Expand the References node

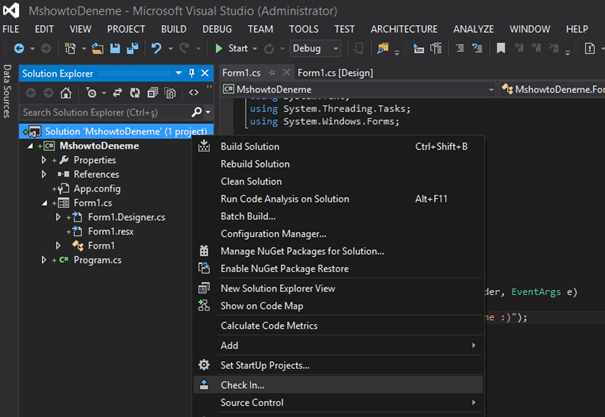pyautogui.click(x=44, y=174)
